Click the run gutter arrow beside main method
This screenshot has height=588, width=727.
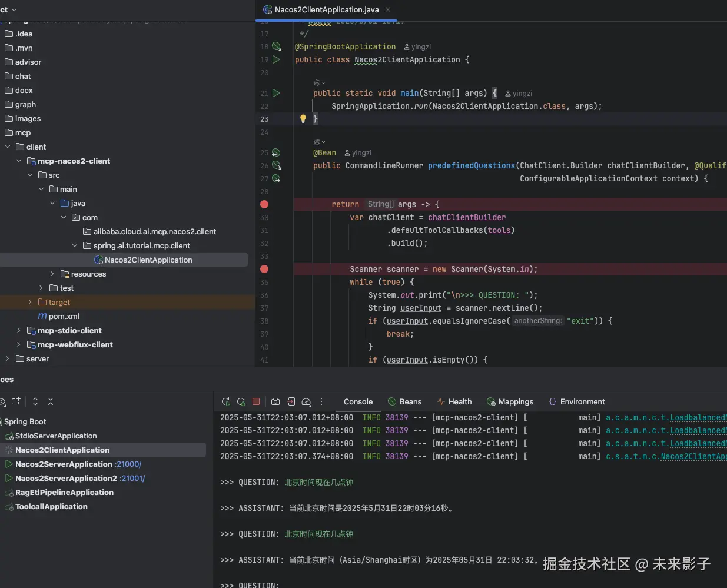coord(276,93)
